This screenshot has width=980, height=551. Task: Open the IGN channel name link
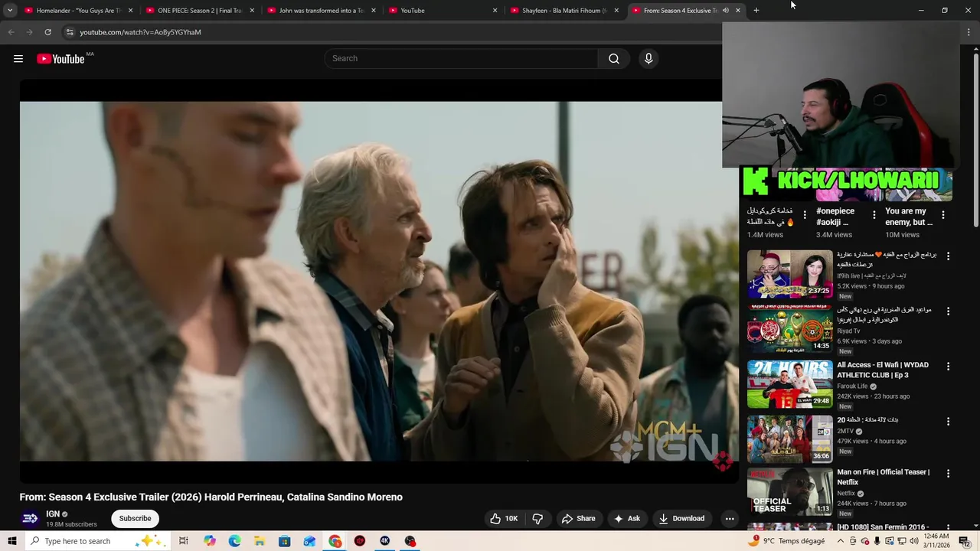(53, 514)
